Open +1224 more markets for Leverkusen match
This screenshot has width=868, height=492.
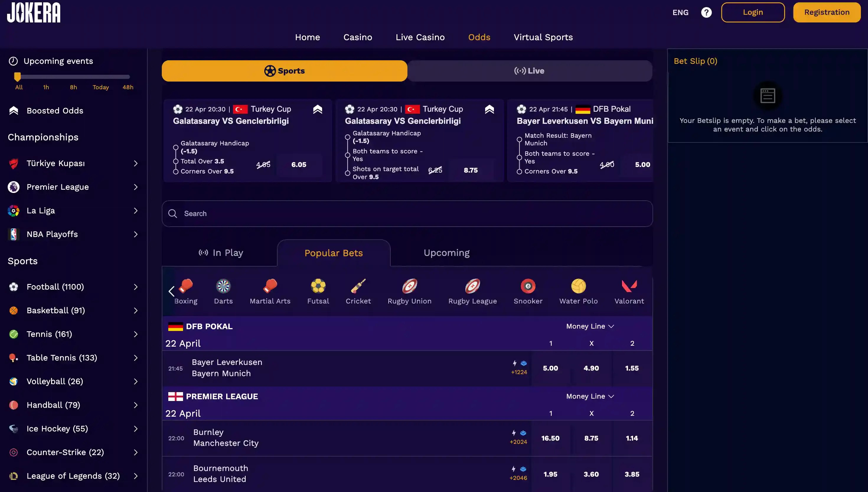click(519, 372)
